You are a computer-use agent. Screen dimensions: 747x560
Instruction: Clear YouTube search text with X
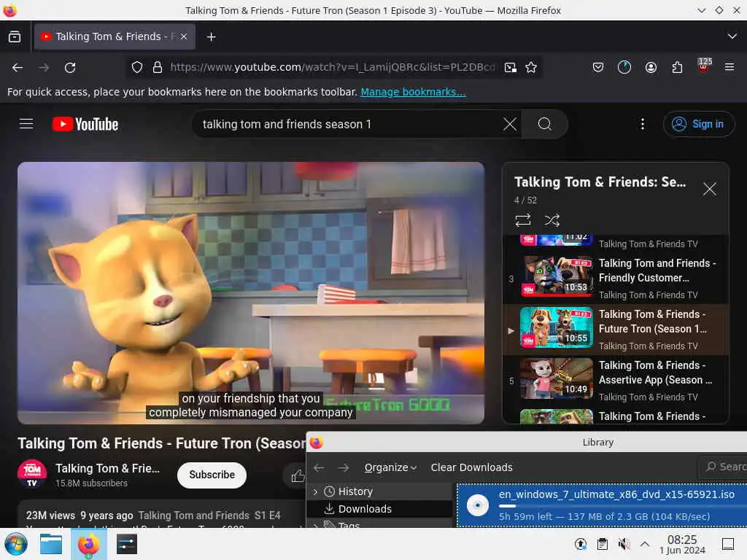(509, 124)
